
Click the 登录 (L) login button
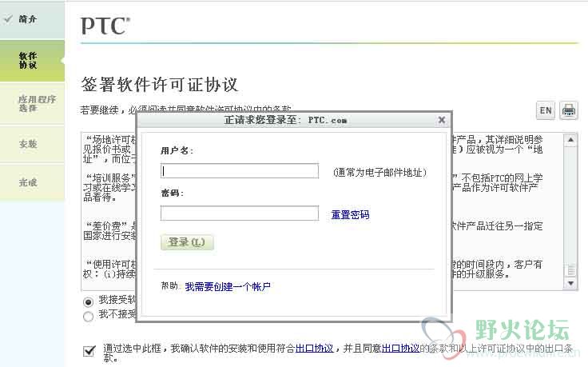tap(187, 242)
